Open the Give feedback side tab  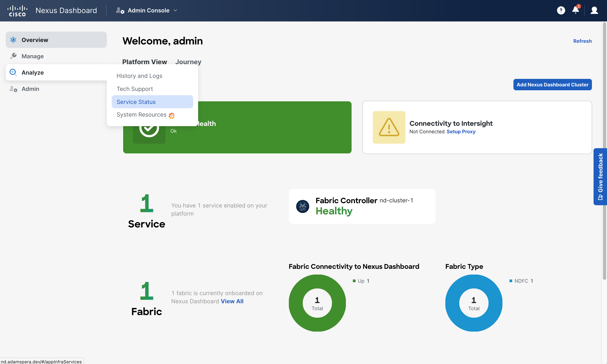pos(600,177)
